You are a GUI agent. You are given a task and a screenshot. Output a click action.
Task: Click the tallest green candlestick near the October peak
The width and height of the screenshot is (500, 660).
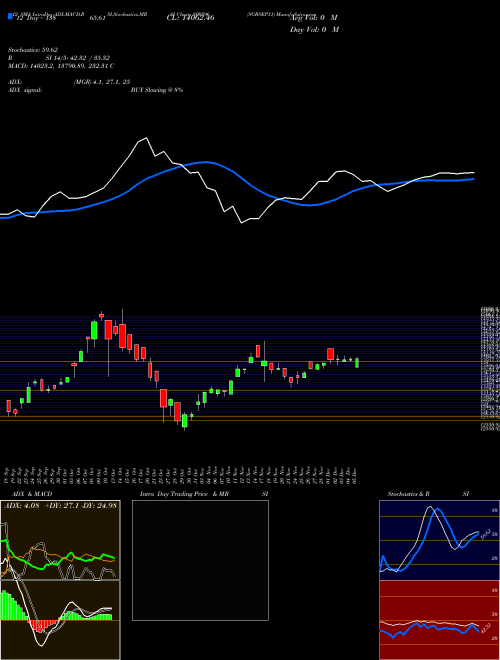pyautogui.click(x=94, y=330)
